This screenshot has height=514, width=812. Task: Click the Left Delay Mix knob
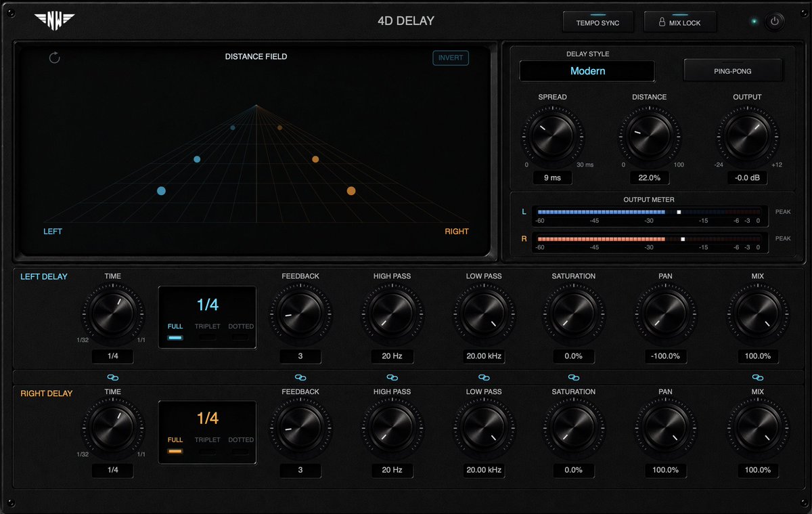pos(758,314)
